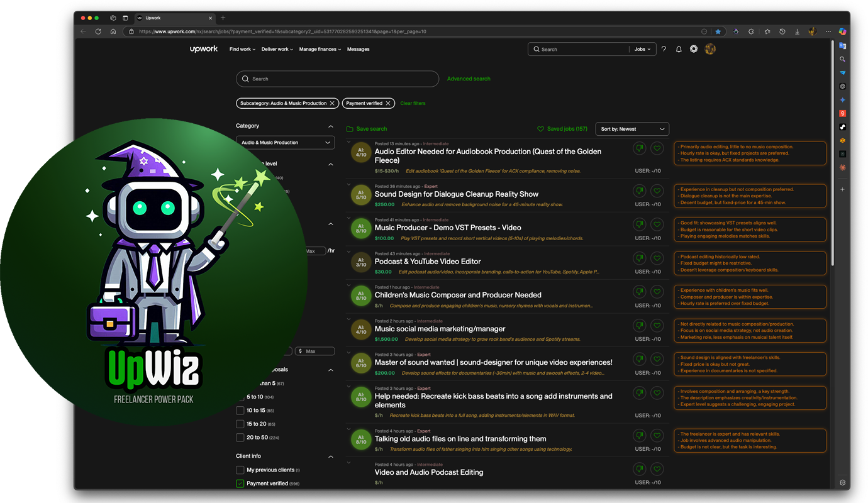Open the Find work menu
The height and width of the screenshot is (503, 868).
[242, 48]
